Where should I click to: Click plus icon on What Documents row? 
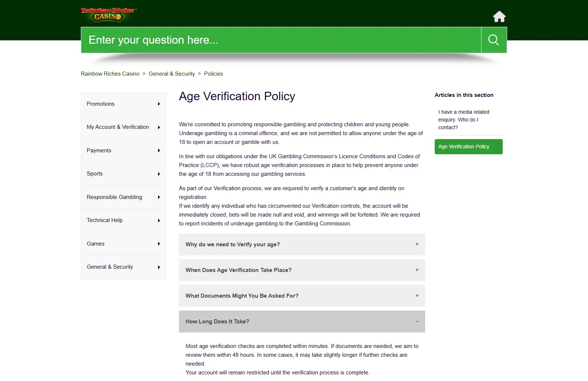point(417,295)
